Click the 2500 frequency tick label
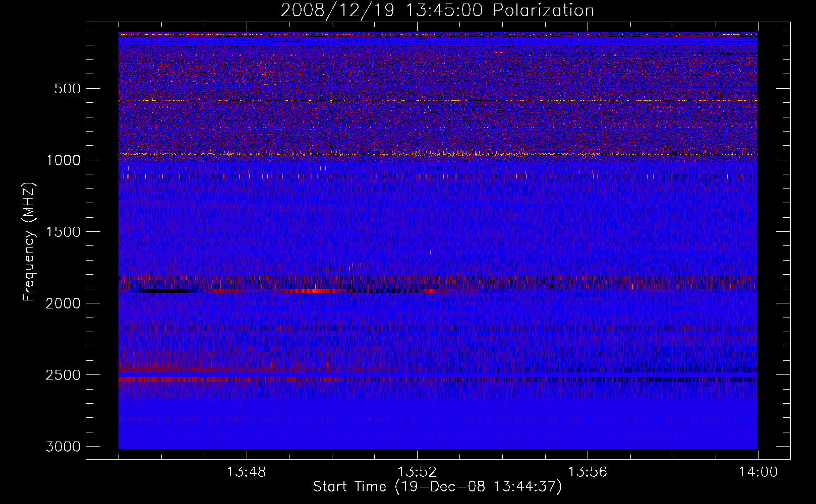Viewport: 816px width, 504px height. 64,375
